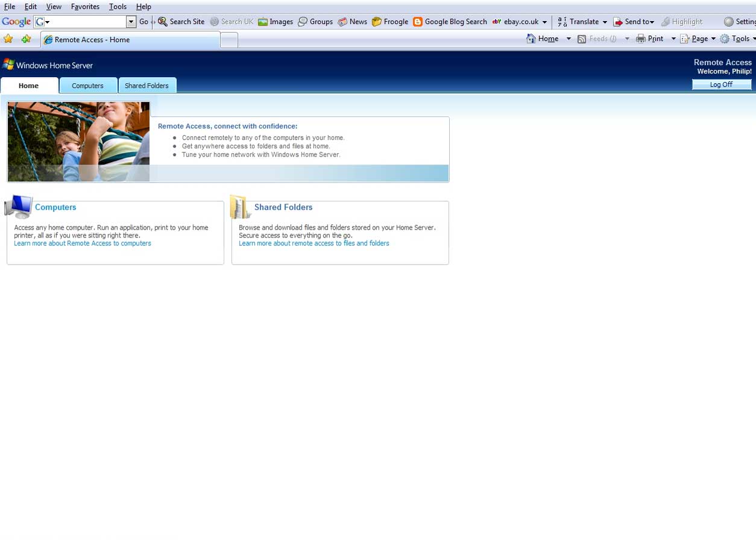Viewport: 756px width, 540px height.
Task: Open the Edit menu
Action: pos(31,7)
